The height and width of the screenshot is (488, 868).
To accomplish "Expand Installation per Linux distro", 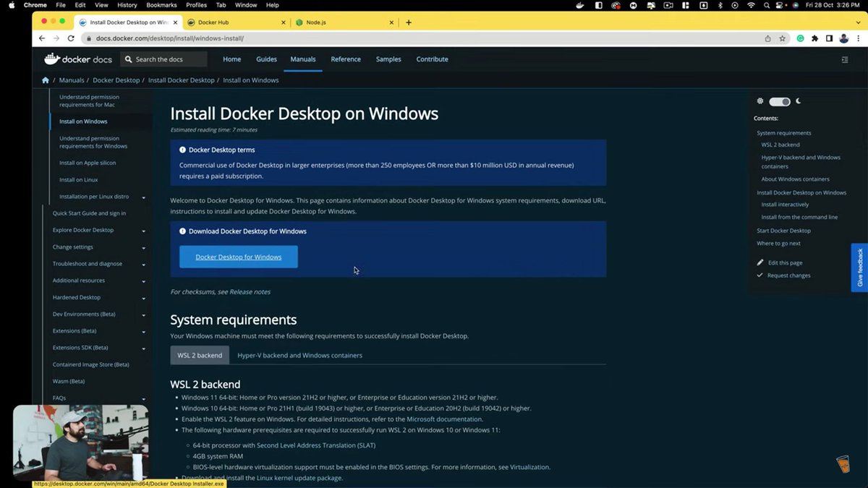I will coord(144,197).
